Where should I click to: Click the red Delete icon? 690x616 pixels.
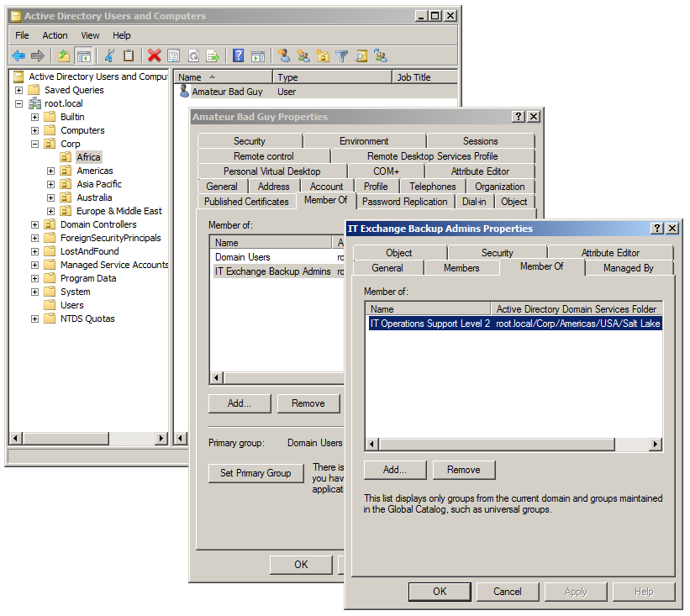coord(152,55)
